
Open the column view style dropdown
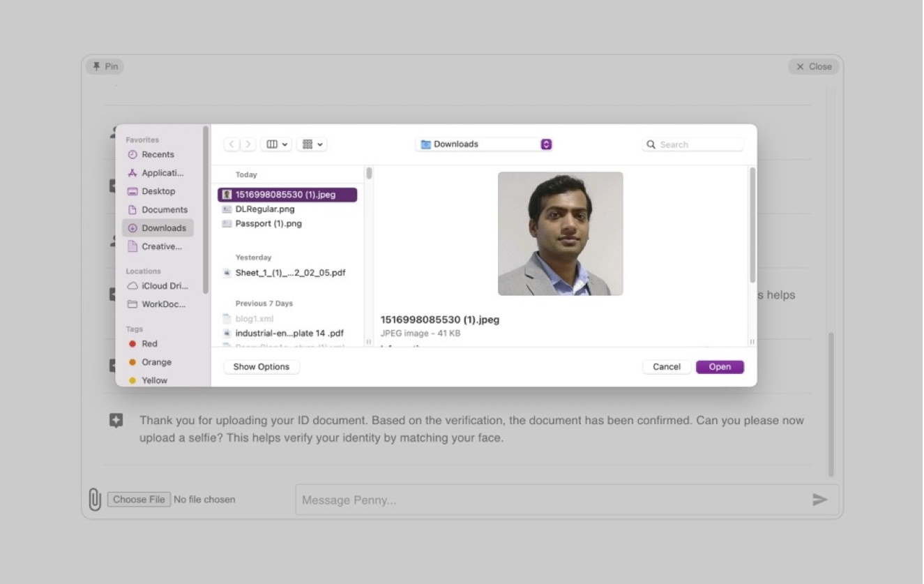tap(276, 144)
